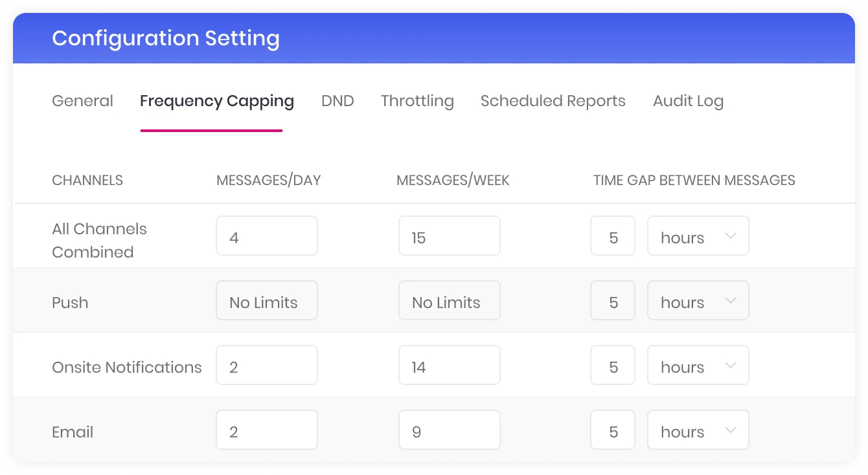Switch to the General tab
Viewport: 868px width, 475px height.
coord(82,101)
